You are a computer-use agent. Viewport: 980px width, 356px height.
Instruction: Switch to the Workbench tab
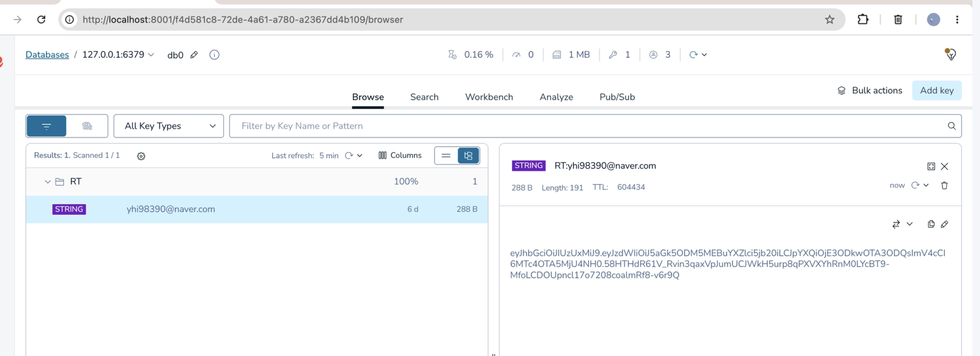point(489,97)
